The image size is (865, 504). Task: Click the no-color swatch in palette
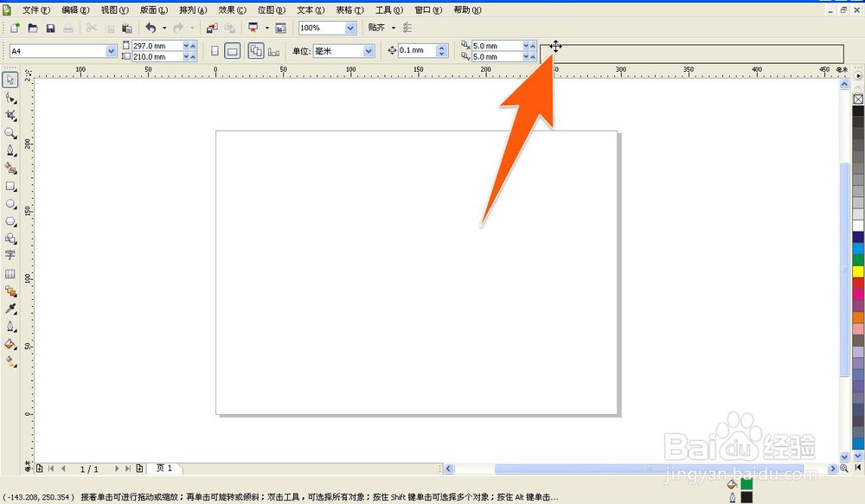click(x=858, y=99)
